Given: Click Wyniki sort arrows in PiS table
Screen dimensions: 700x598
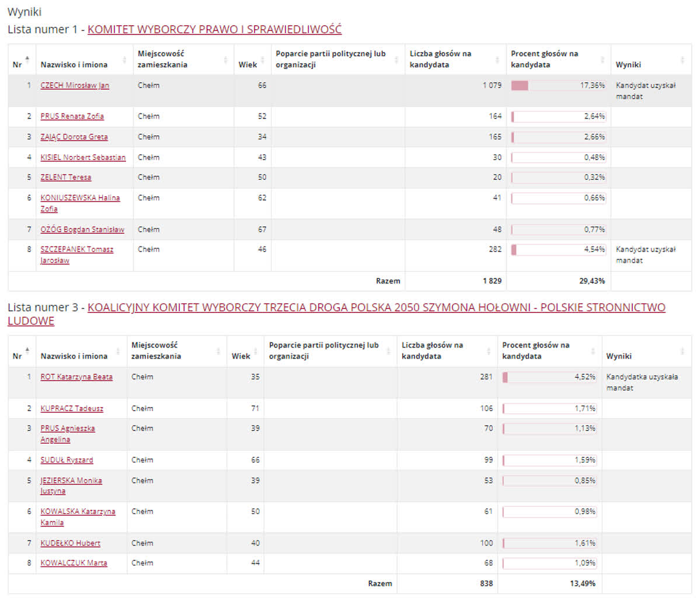Looking at the screenshot, I should (682, 60).
